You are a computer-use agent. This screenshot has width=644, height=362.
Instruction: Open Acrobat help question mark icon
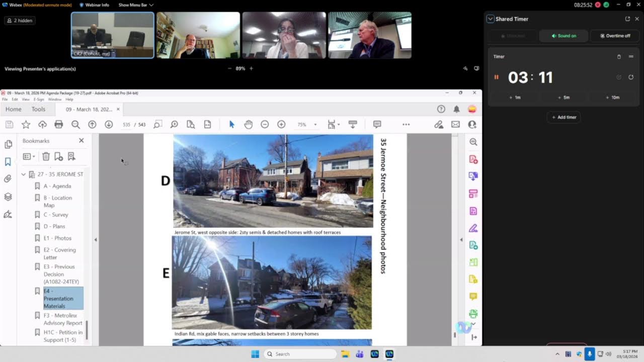pos(441,109)
